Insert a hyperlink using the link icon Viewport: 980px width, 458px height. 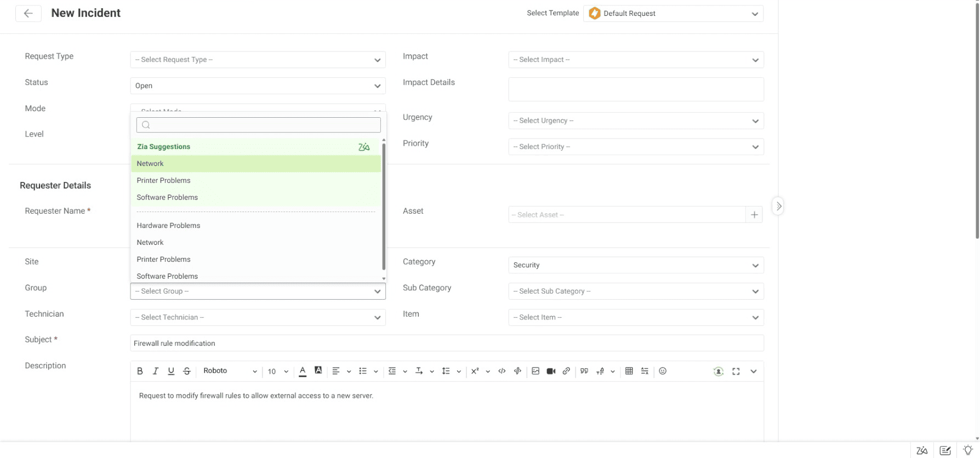tap(566, 371)
